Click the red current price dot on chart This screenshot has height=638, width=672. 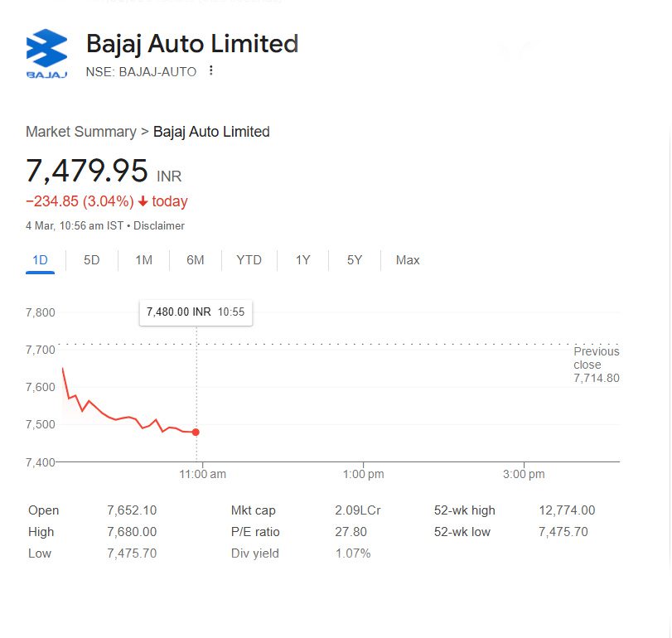click(x=196, y=432)
